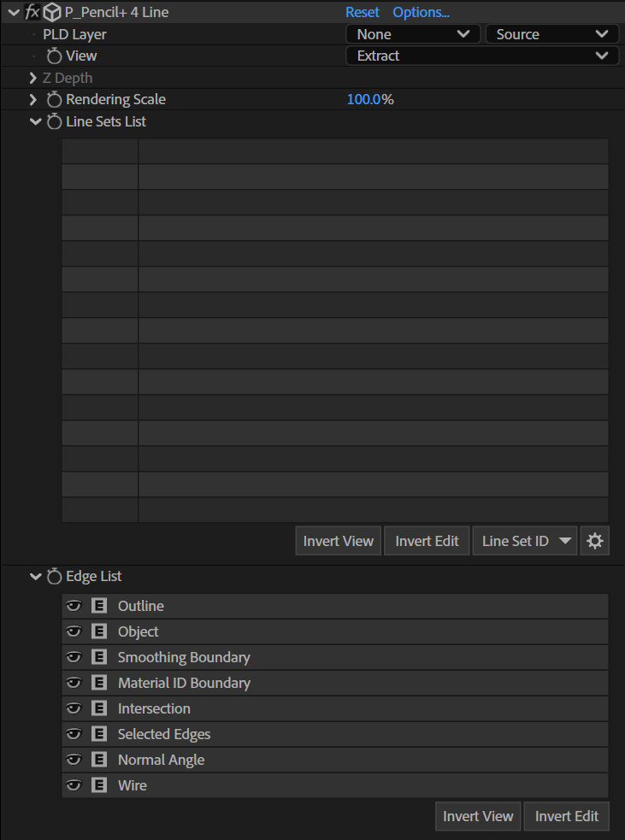The height and width of the screenshot is (840, 625).
Task: Open the Line Set ID dropdown
Action: point(525,541)
